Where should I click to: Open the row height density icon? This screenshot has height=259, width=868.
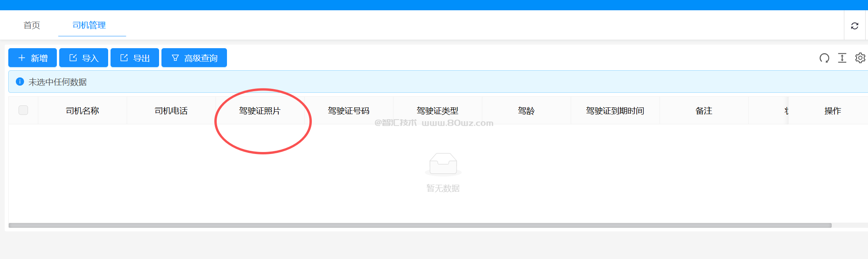(842, 58)
